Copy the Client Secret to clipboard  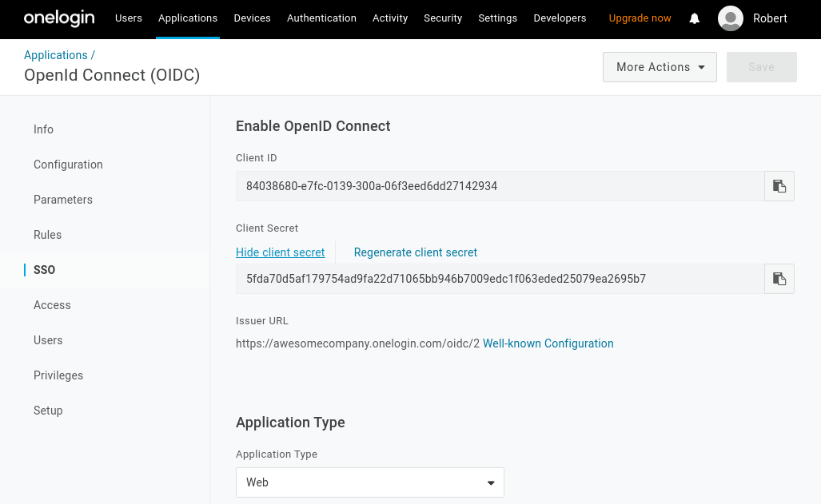pyautogui.click(x=779, y=278)
